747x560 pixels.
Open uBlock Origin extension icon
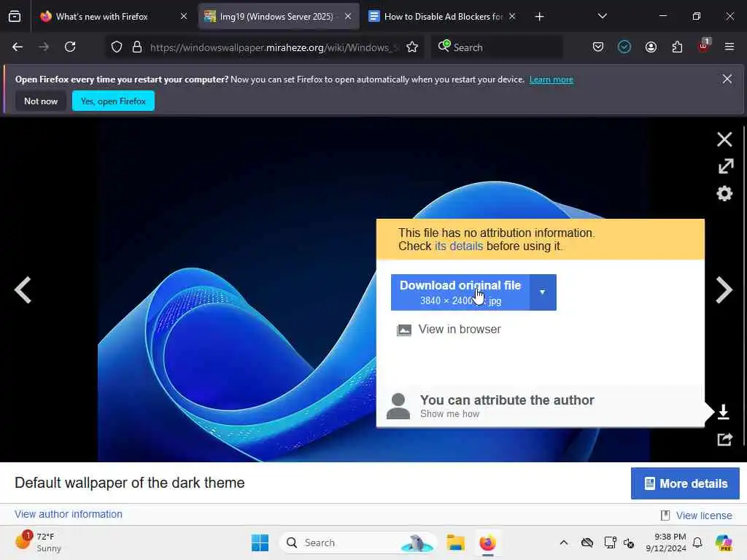[704, 46]
